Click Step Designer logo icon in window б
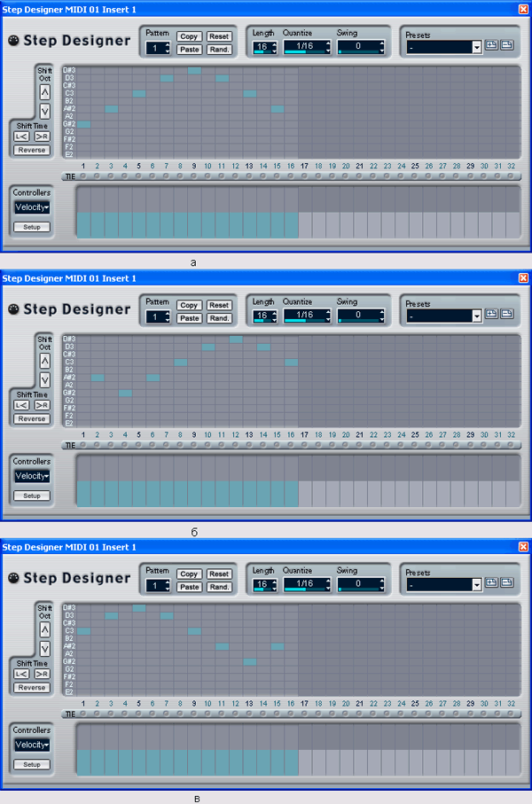Viewport: 532px width, 804px height. [x=14, y=309]
